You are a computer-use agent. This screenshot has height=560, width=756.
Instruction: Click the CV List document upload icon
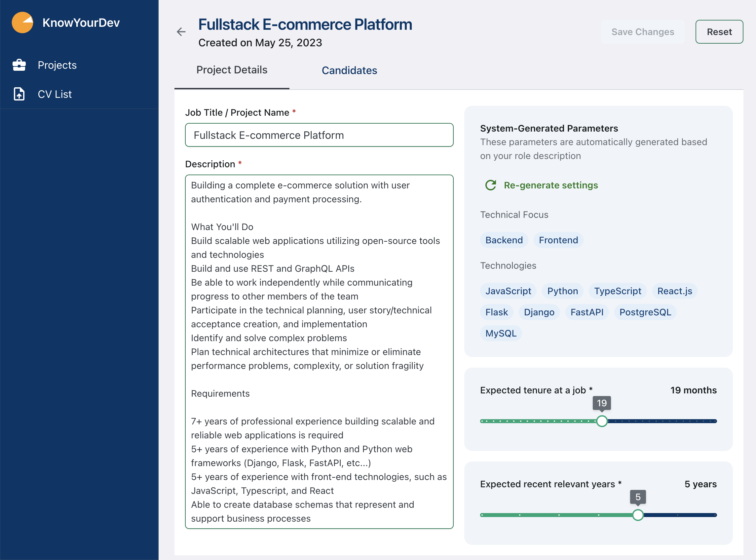coord(19,94)
